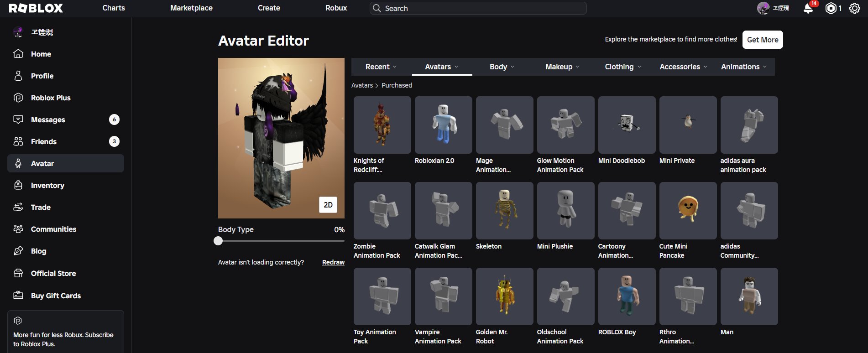This screenshot has width=868, height=353.
Task: Select the Mage Animation pack thumbnail
Action: [x=505, y=125]
